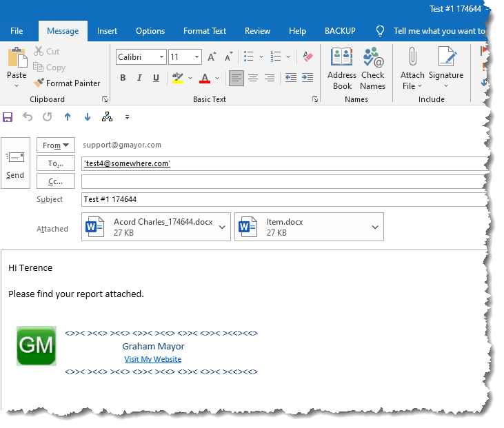Switch to the Options tab
The height and width of the screenshot is (428, 504).
coord(150,31)
